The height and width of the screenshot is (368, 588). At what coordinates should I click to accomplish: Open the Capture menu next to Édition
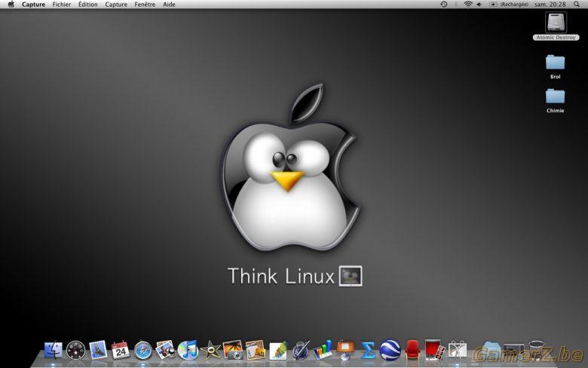click(x=116, y=5)
